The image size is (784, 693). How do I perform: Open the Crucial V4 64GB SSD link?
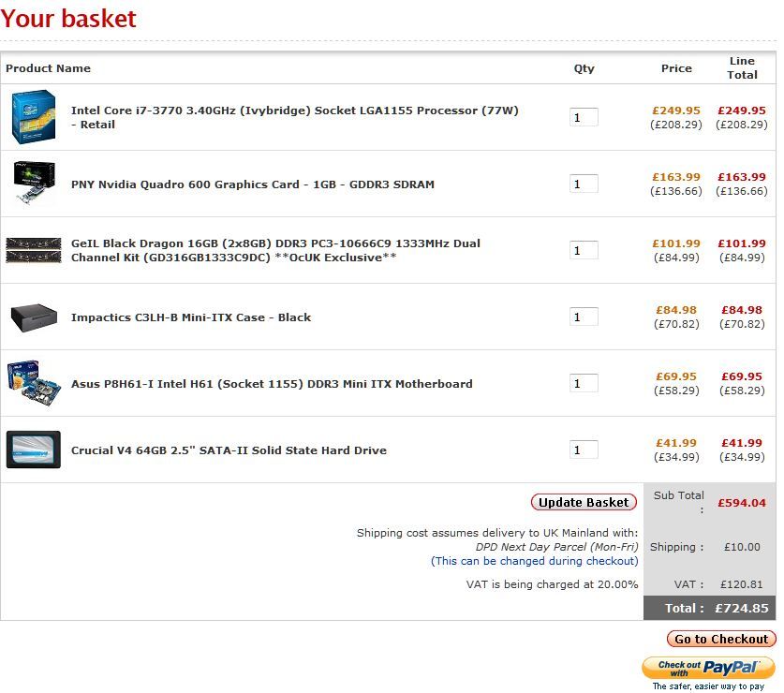click(x=229, y=450)
